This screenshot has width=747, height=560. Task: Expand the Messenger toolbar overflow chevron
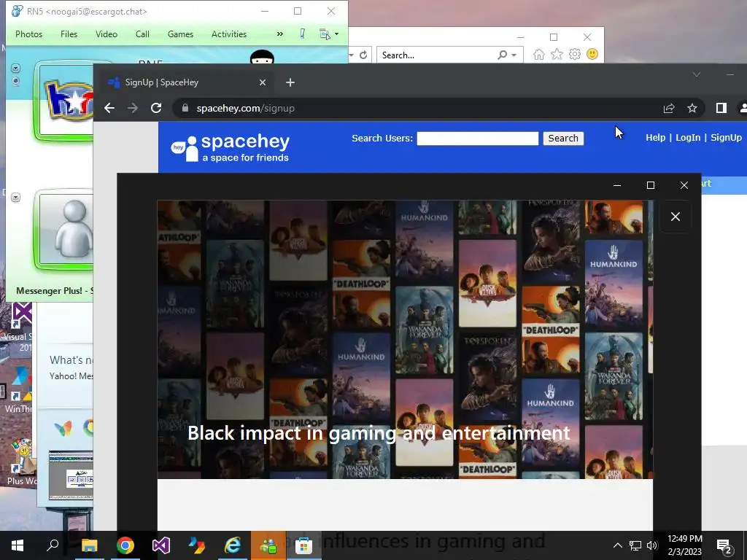coord(279,34)
